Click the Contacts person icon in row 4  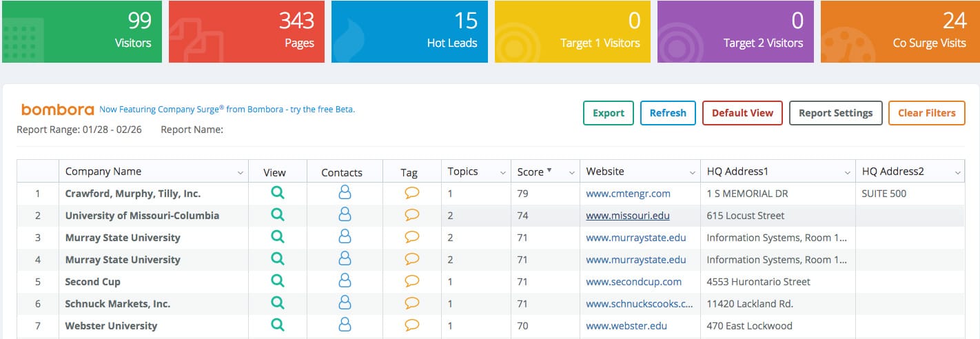tap(345, 259)
